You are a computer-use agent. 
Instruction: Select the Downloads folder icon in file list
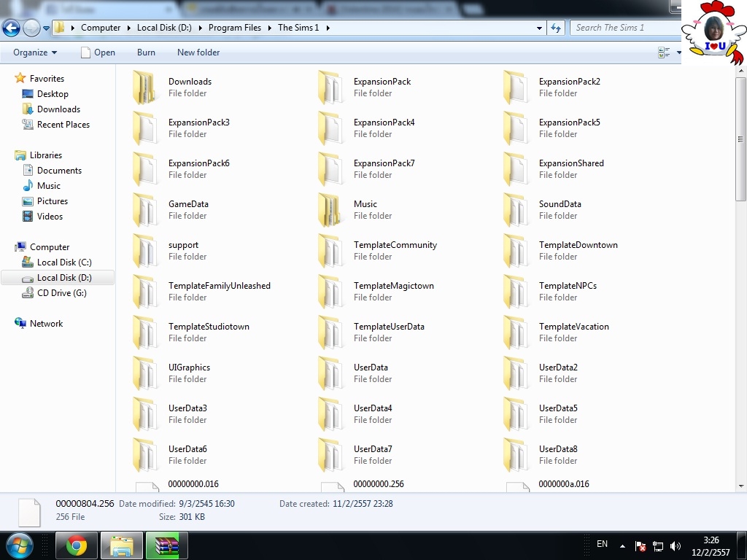(145, 87)
